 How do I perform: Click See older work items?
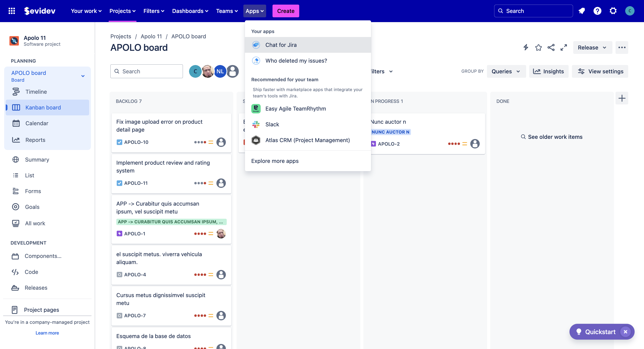[551, 137]
